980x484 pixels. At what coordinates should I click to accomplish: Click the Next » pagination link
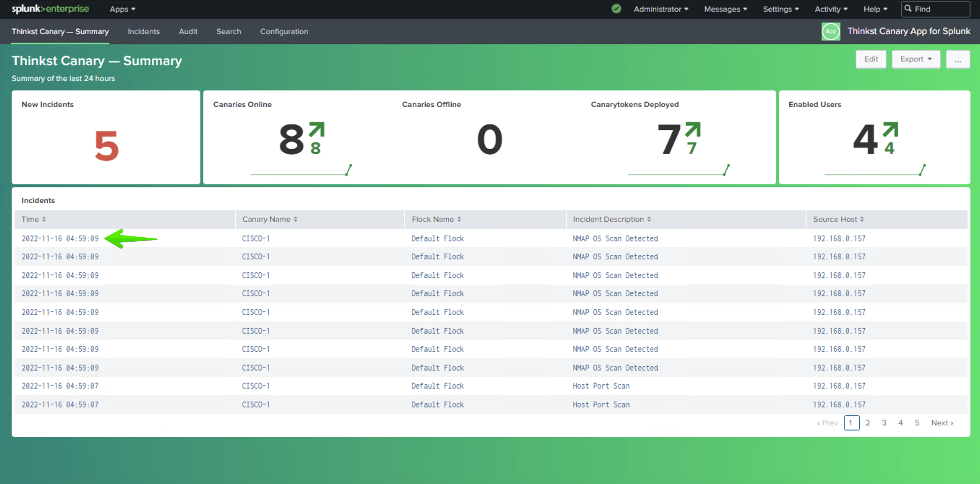point(942,423)
